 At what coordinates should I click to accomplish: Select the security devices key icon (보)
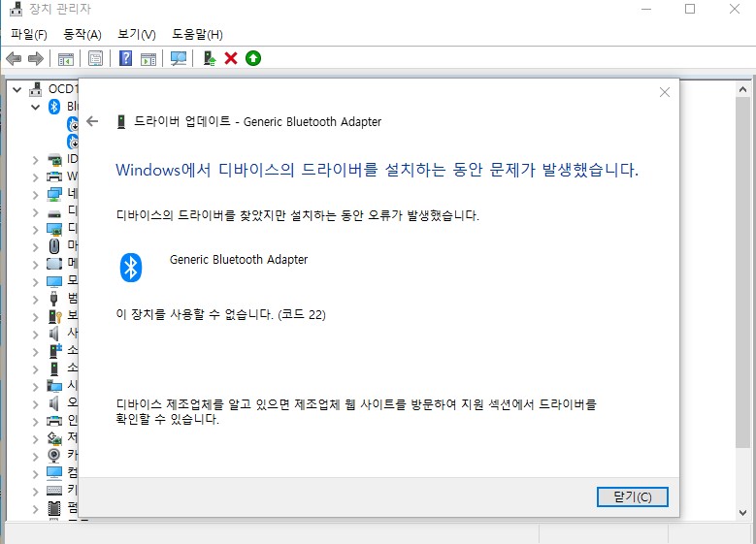55,316
